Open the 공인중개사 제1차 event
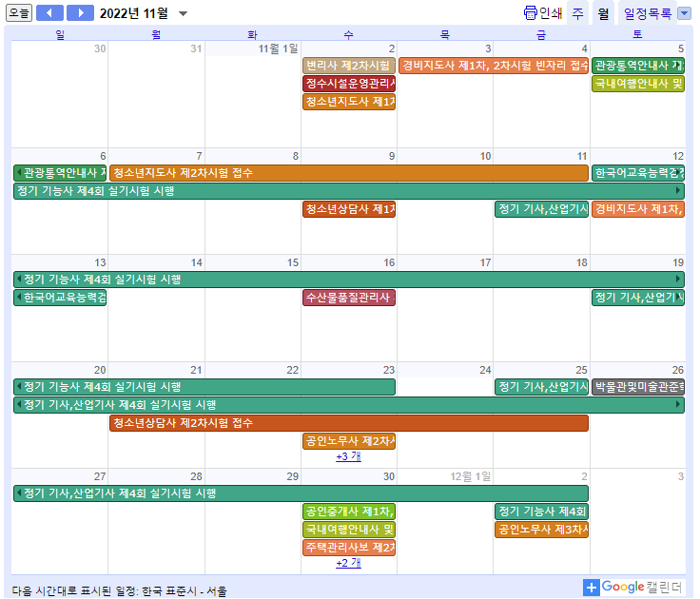The image size is (700, 599). [348, 512]
